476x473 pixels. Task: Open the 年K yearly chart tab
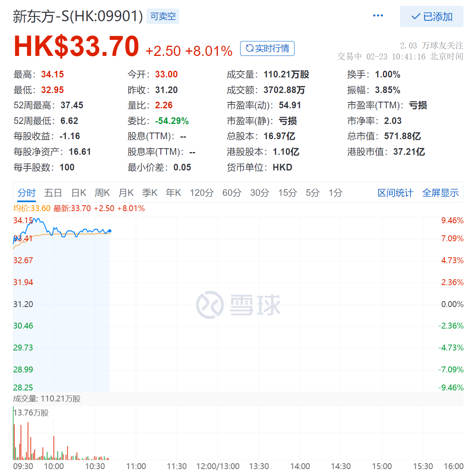(x=173, y=193)
